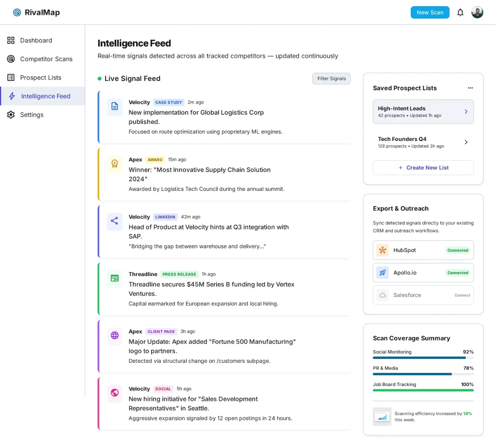The width and height of the screenshot is (496, 448).
Task: Select Intelligence Feed in sidebar
Action: coord(43,96)
